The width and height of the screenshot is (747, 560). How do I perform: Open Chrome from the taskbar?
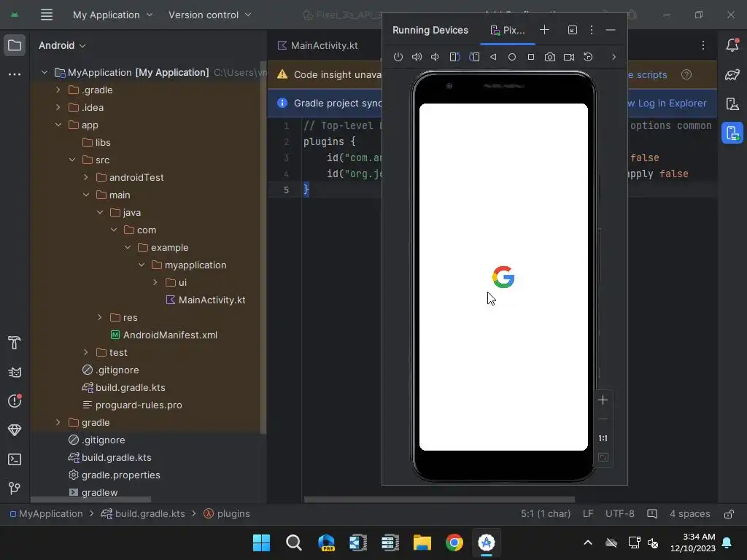click(x=454, y=542)
